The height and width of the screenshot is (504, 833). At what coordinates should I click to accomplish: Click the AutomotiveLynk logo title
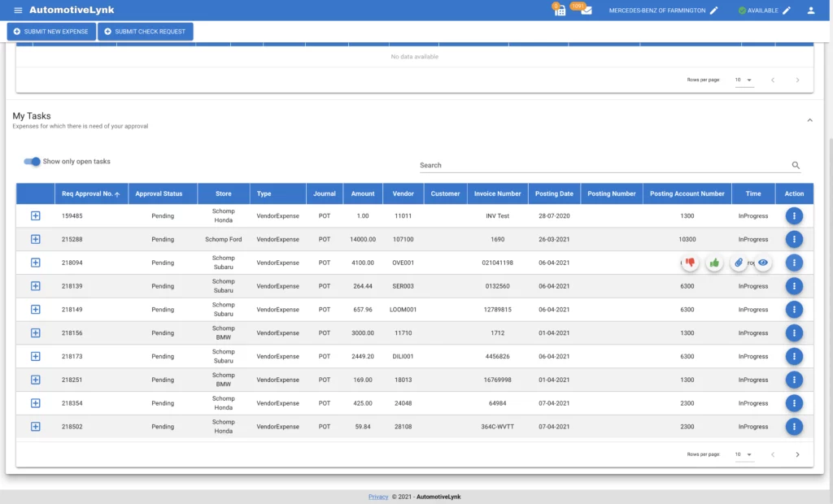coord(72,10)
